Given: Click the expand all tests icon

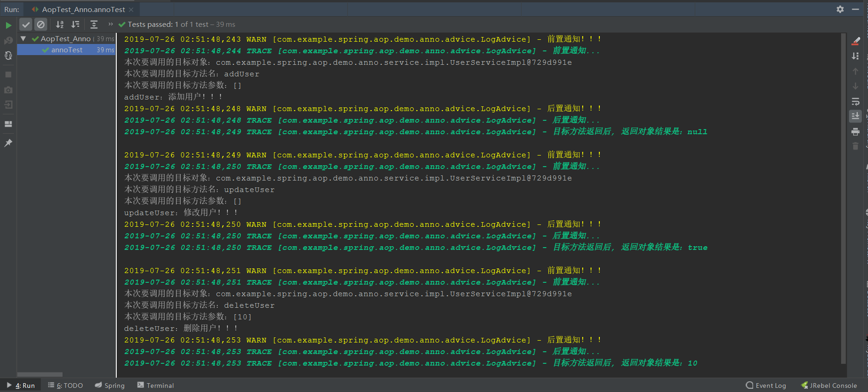Looking at the screenshot, I should (x=94, y=25).
